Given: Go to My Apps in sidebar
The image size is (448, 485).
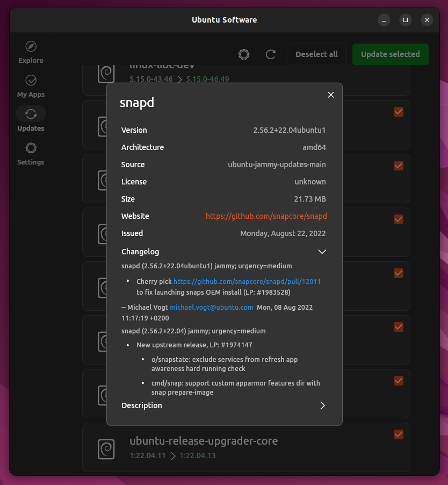Looking at the screenshot, I should [31, 86].
